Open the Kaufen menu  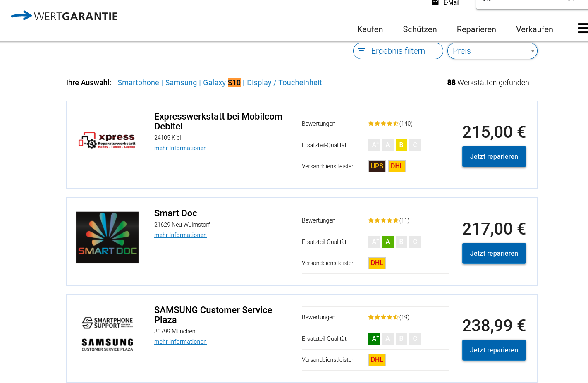point(370,29)
